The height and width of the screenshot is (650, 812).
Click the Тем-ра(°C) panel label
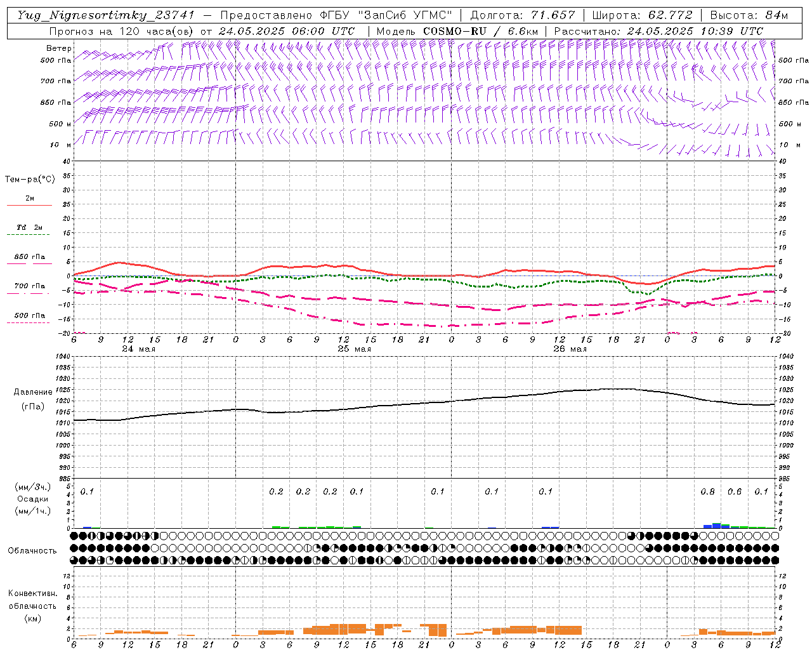30,180
